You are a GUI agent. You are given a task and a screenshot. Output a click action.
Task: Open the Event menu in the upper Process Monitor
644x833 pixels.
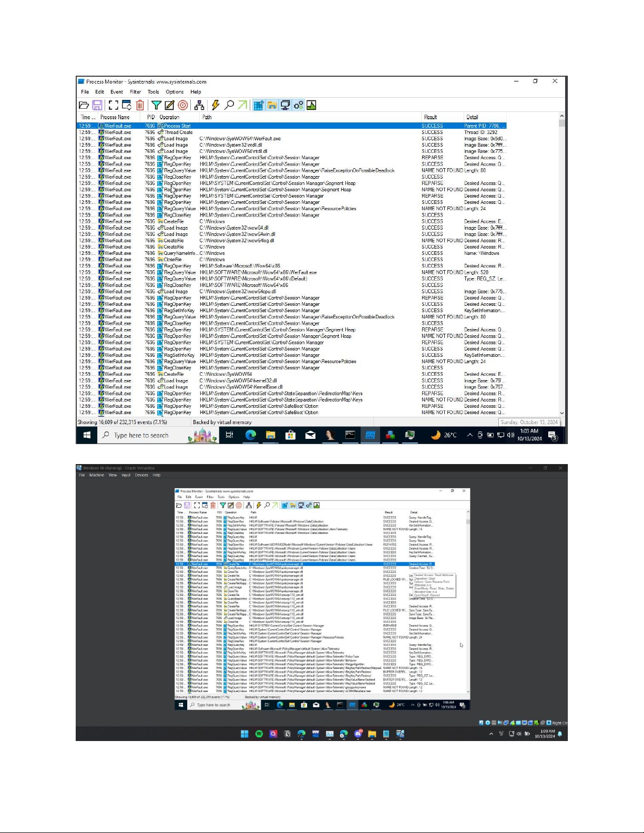117,92
